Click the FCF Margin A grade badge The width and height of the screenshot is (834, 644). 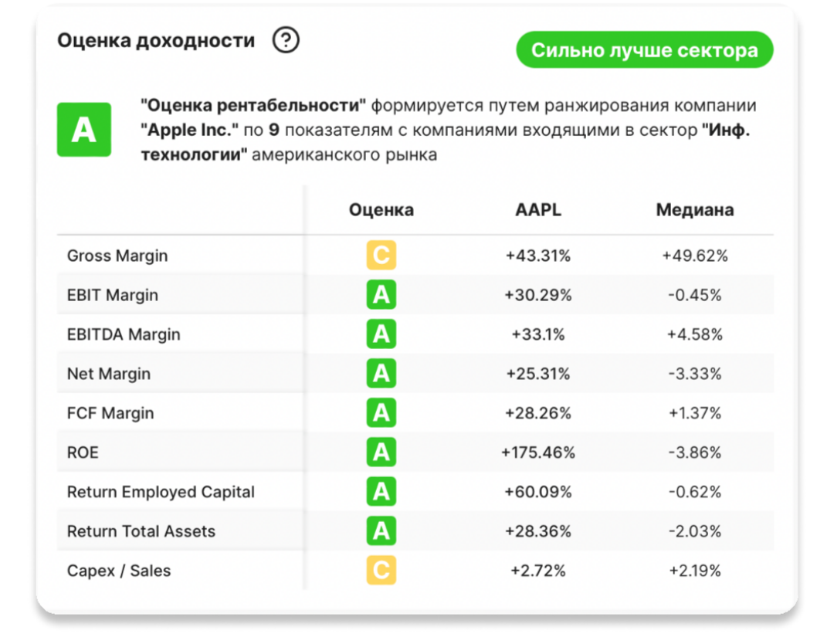[381, 413]
